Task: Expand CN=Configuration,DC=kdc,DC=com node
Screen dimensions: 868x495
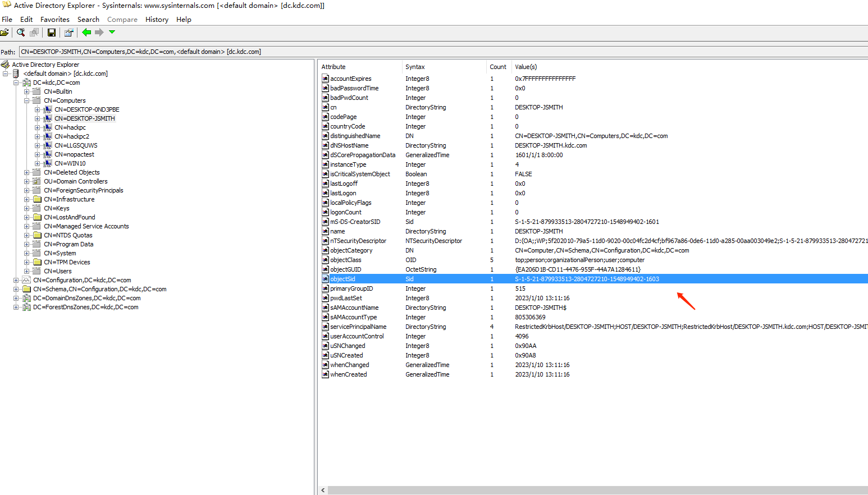Action: click(16, 280)
